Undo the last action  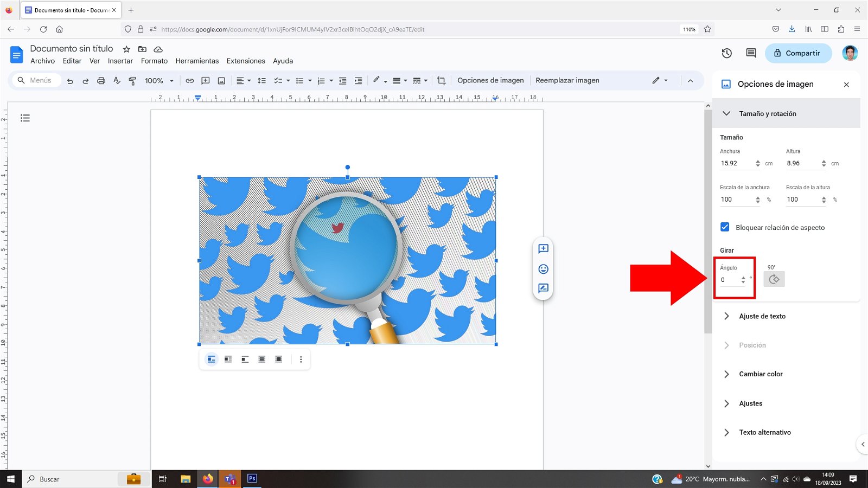click(x=70, y=81)
